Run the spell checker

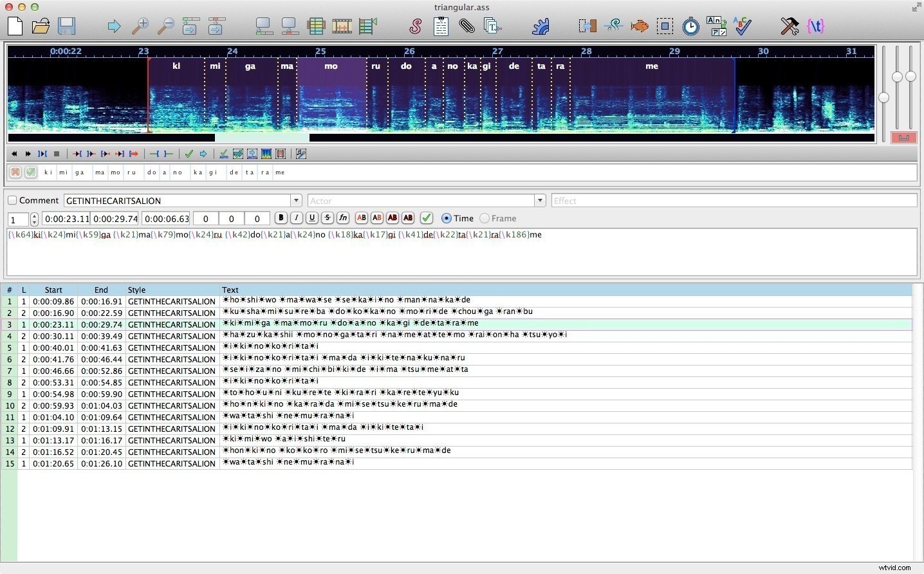(x=742, y=26)
